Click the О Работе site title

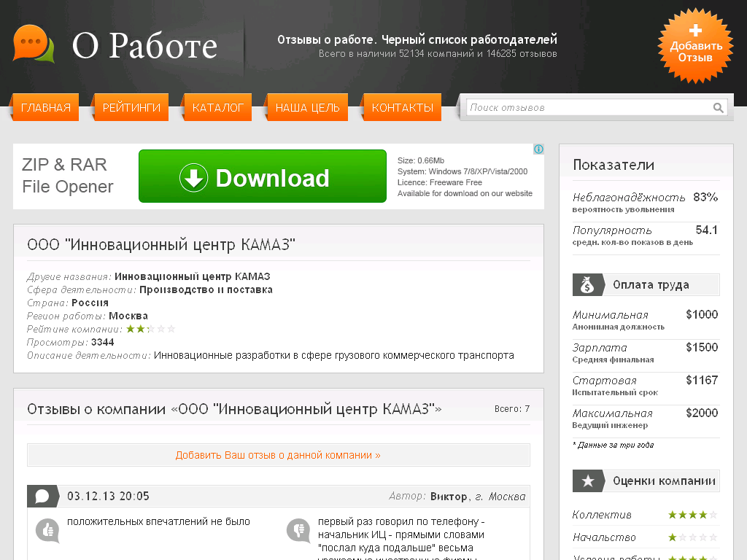[144, 46]
